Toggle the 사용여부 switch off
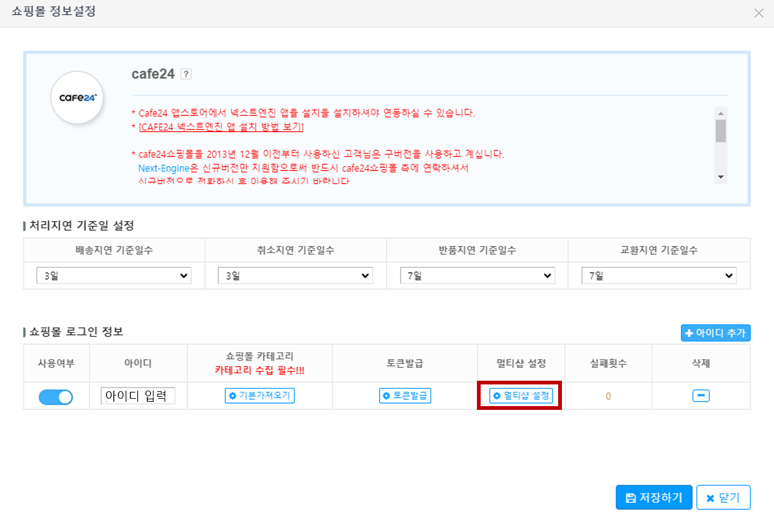 56,397
